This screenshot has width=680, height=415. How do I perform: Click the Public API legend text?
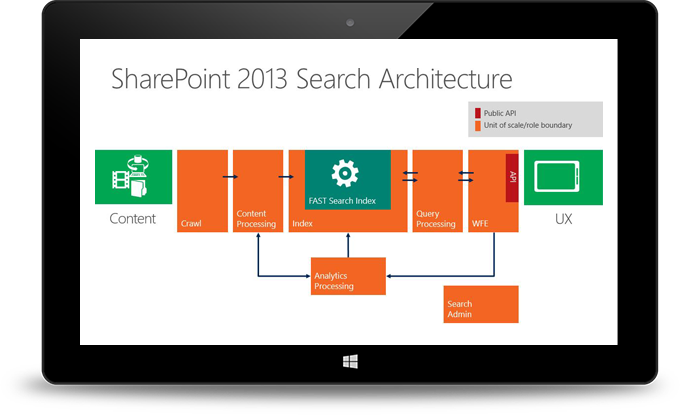(500, 113)
